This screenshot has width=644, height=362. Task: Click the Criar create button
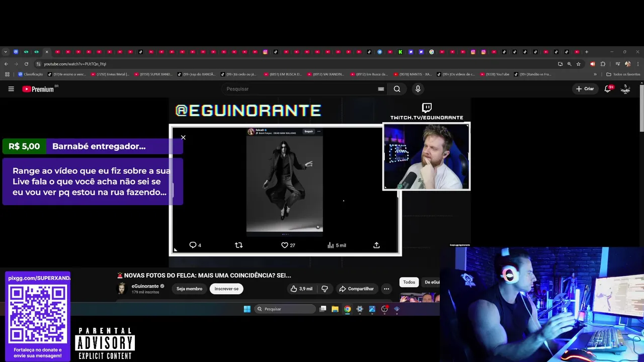585,89
